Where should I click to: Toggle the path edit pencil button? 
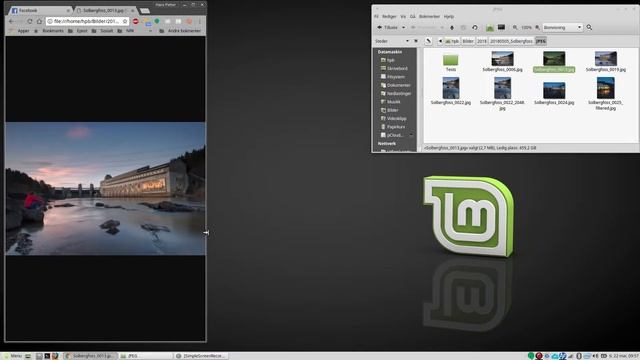coord(428,41)
